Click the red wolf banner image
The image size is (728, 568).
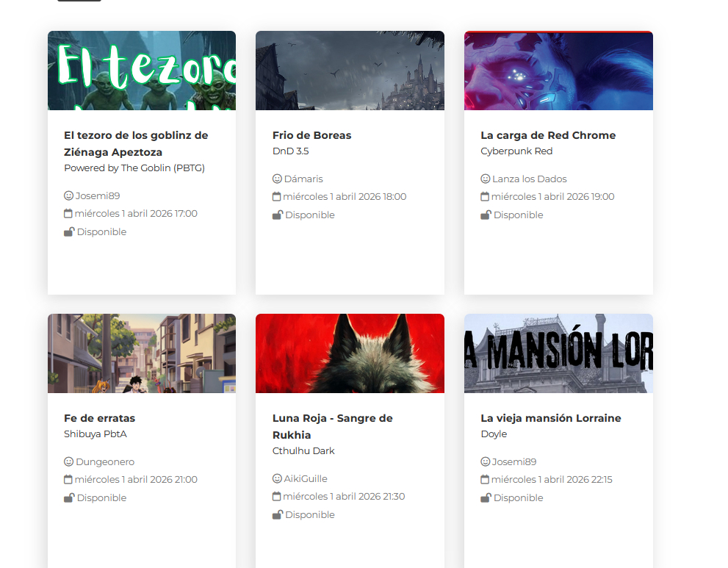350,353
